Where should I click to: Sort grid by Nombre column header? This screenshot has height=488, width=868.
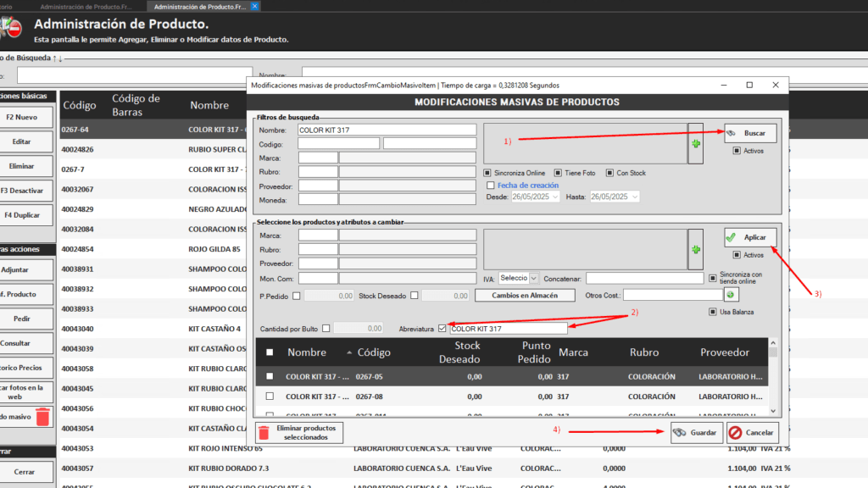tap(307, 352)
